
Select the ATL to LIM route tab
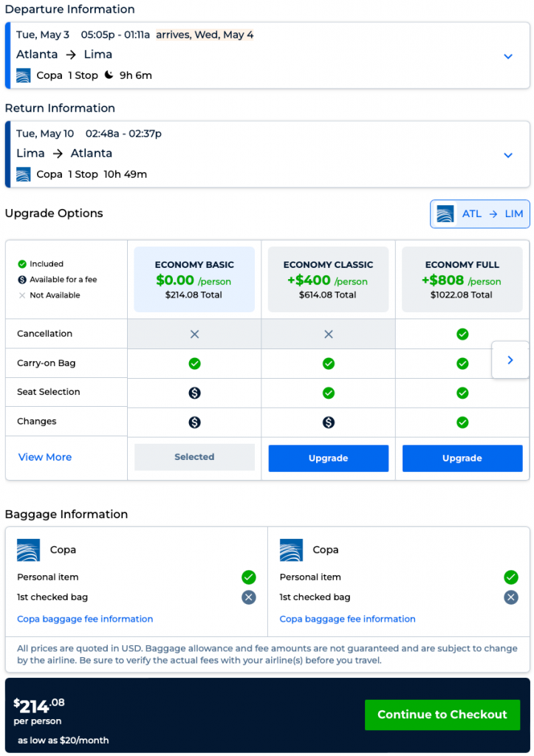coord(480,214)
